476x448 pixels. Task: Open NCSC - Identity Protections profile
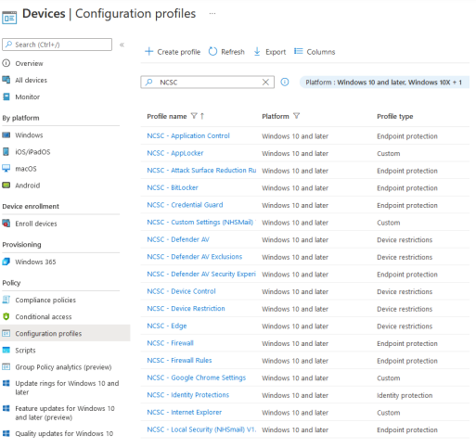click(188, 395)
